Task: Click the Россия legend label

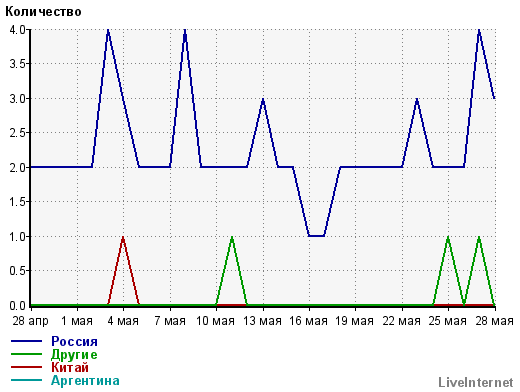Action: 74,341
